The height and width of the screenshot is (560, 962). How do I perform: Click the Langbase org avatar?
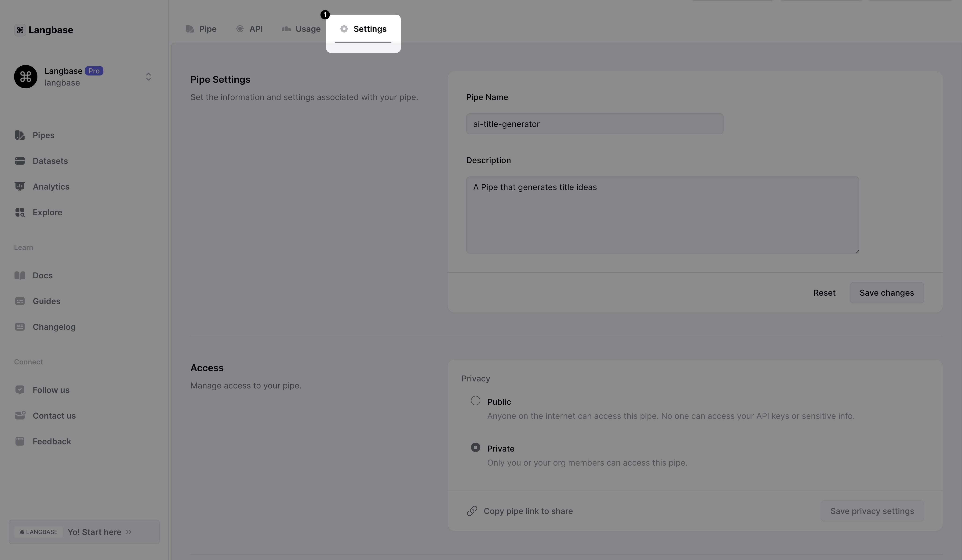[x=26, y=77]
